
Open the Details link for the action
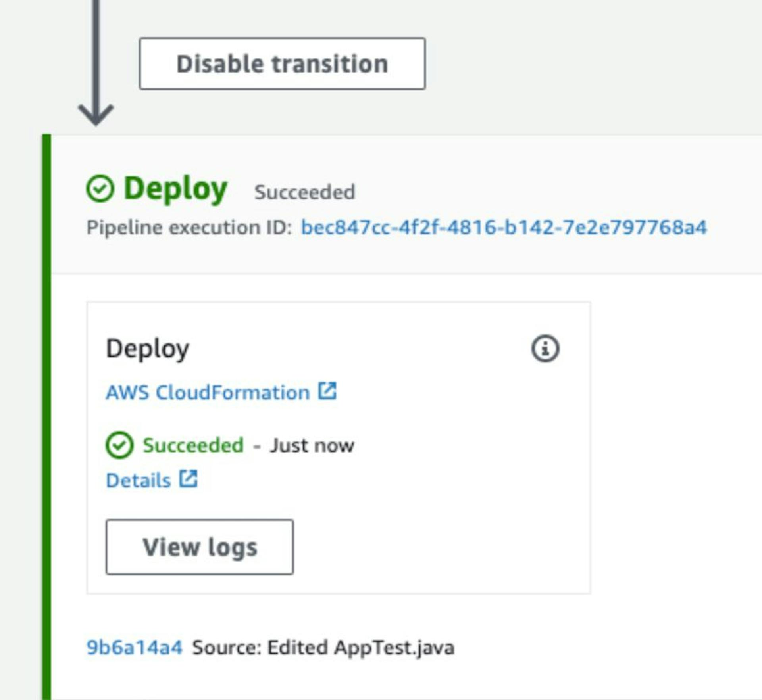[x=139, y=480]
